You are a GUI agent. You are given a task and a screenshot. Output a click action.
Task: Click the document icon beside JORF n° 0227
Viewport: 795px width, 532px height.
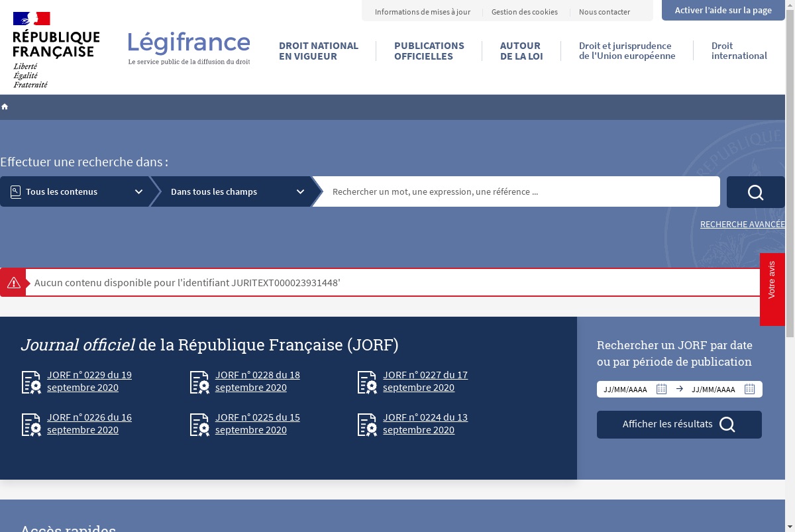pyautogui.click(x=367, y=382)
